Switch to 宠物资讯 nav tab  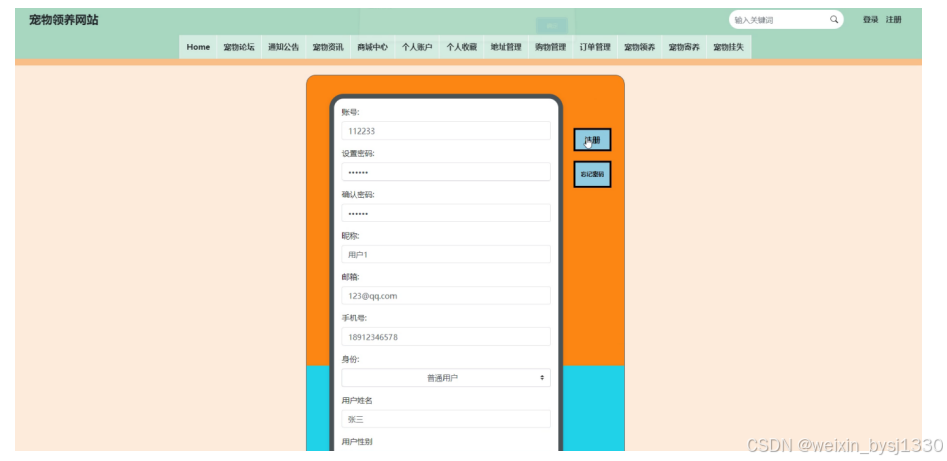pyautogui.click(x=328, y=47)
